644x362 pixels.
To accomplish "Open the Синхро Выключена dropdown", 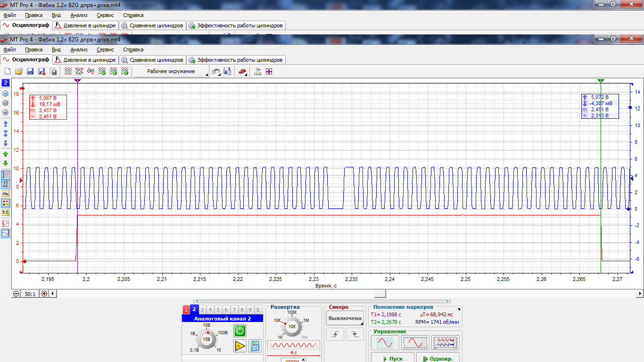I will click(345, 318).
